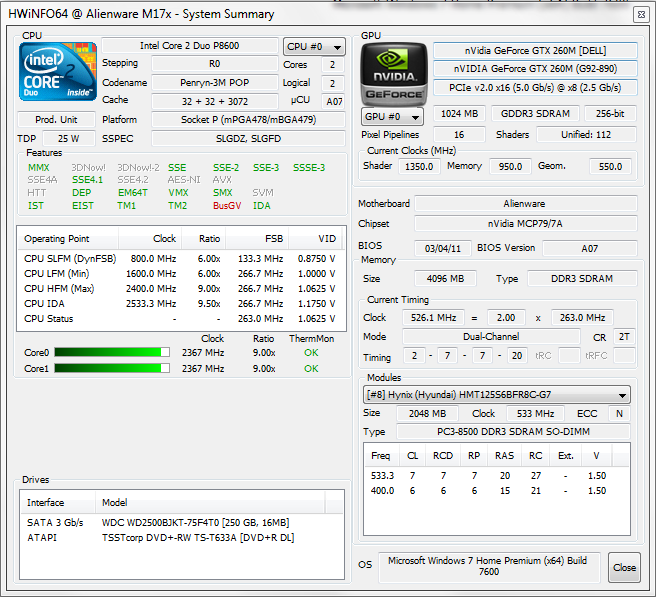Click the nVidia MCP79/7A chipset field

coord(525,224)
